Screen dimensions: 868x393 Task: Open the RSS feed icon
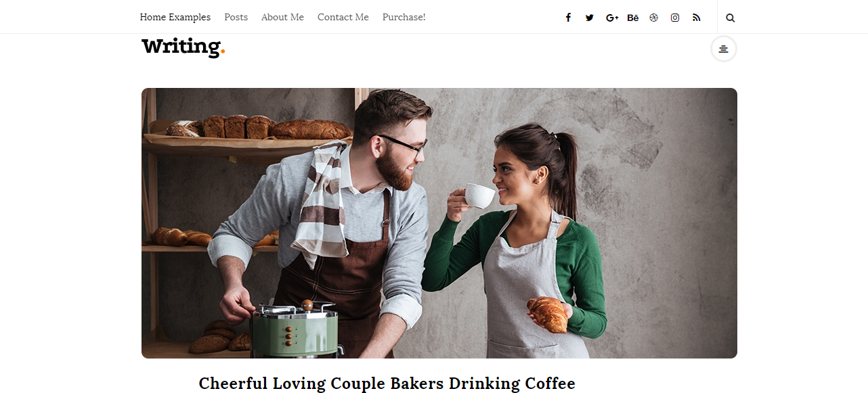click(x=696, y=18)
